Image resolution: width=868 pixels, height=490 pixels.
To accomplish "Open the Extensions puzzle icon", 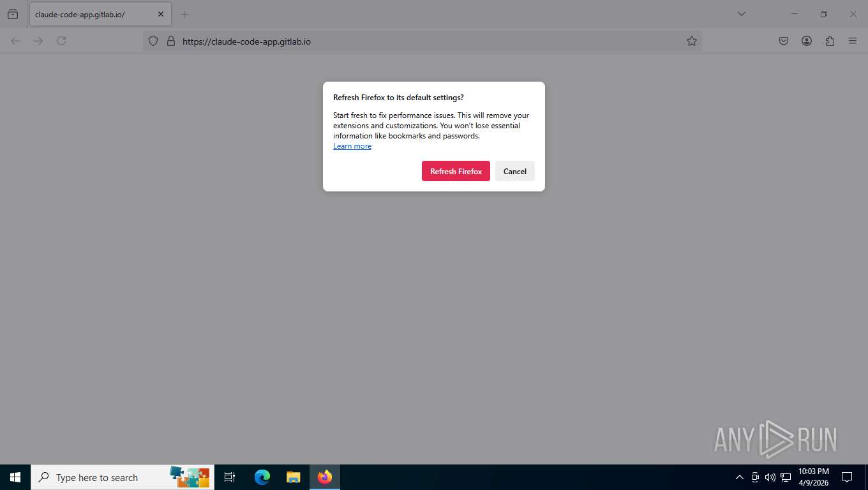I will [830, 41].
